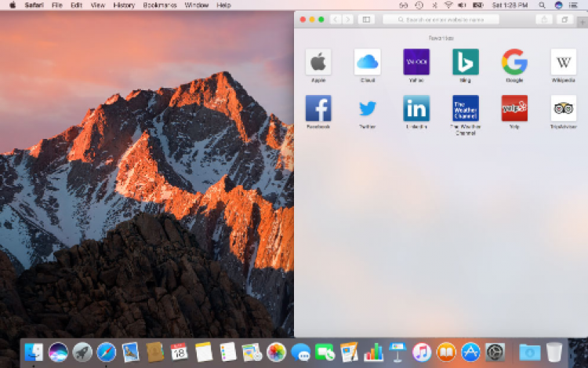588x368 pixels.
Task: Open Messages from the Dock
Action: pos(301,352)
